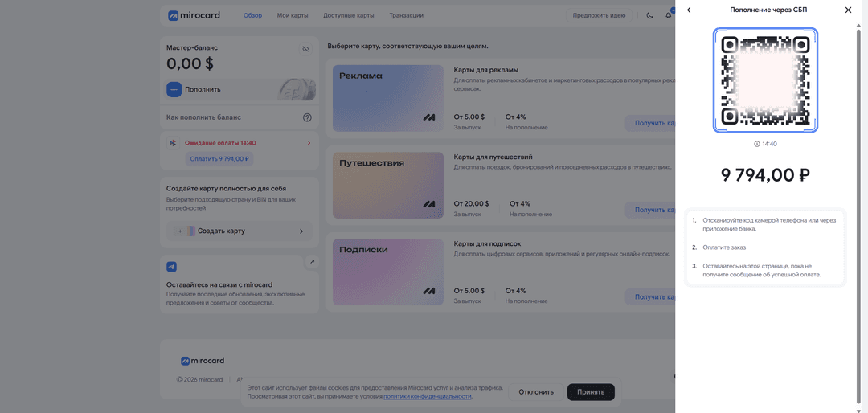This screenshot has width=868, height=413.
Task: Click the Мастер-баланс label
Action: (192, 48)
